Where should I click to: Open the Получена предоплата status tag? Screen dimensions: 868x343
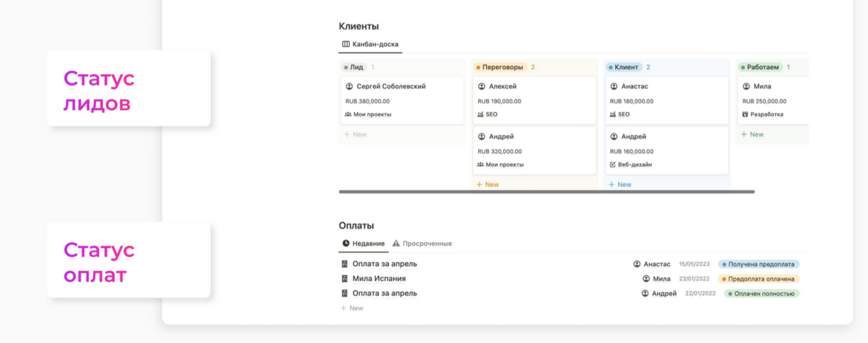(759, 264)
